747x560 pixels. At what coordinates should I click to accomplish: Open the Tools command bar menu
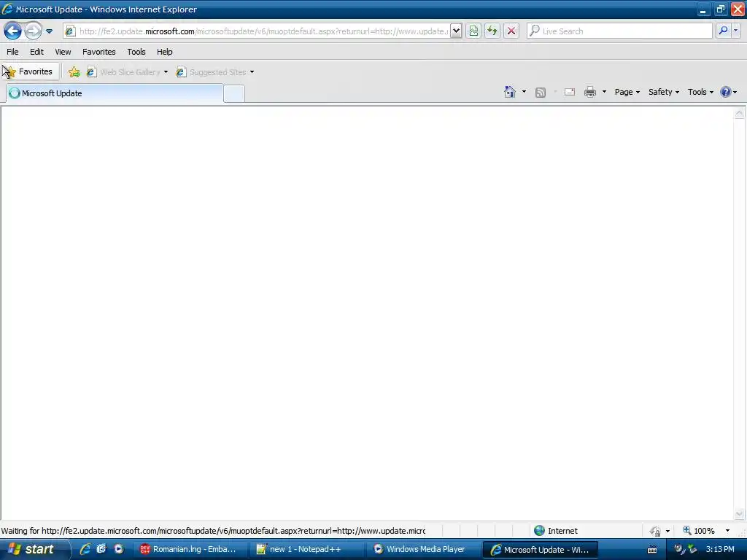pos(700,92)
